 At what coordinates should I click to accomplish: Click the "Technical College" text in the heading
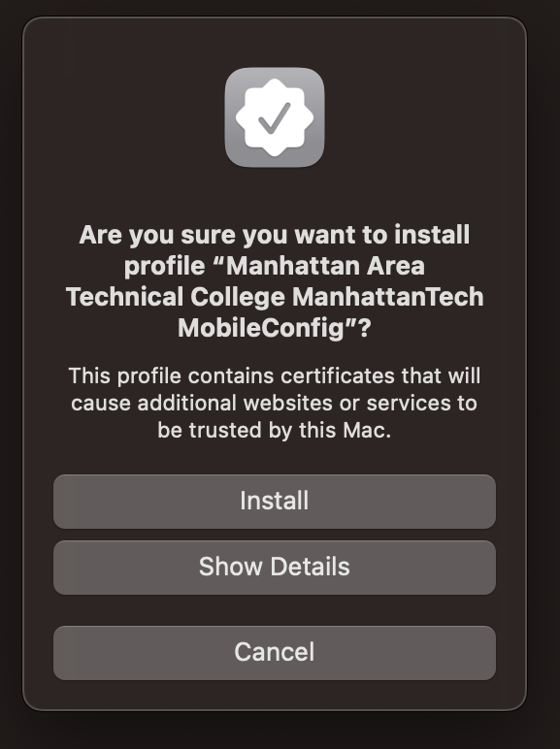coord(175,297)
